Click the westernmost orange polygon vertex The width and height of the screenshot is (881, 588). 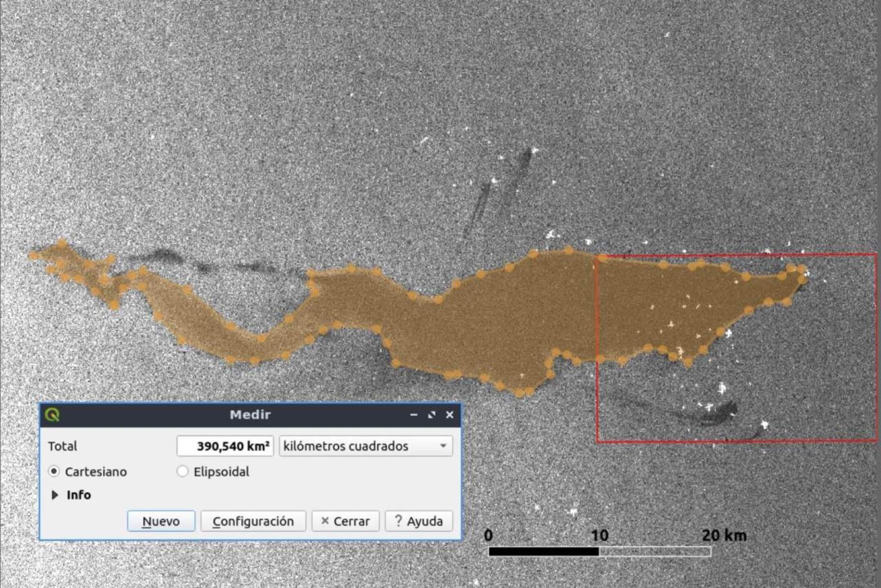[x=33, y=256]
